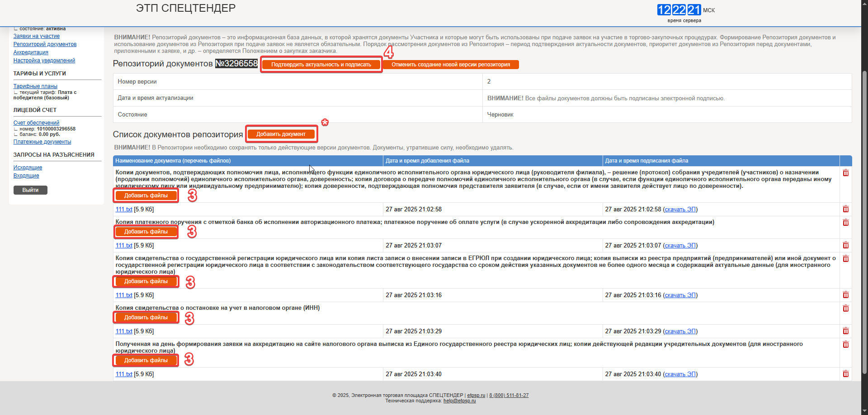This screenshot has width=868, height=415.
Task: Click 'Подтвердить актуальность и подписать' button
Action: (321, 65)
